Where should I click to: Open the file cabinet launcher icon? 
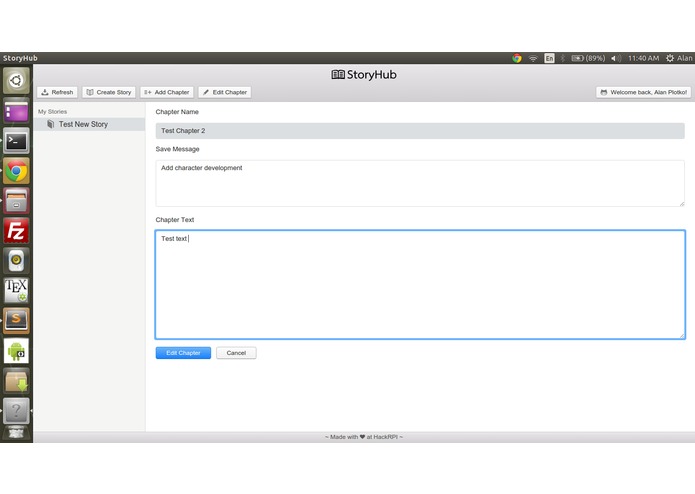pyautogui.click(x=16, y=201)
